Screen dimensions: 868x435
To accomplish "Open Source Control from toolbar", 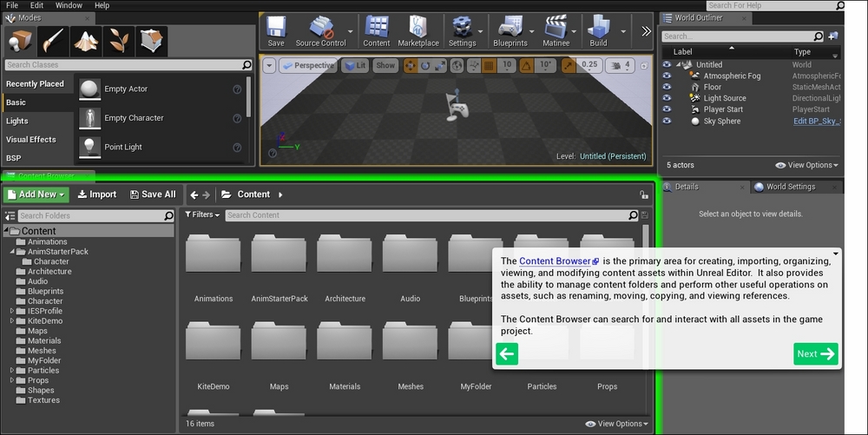I will pos(320,31).
